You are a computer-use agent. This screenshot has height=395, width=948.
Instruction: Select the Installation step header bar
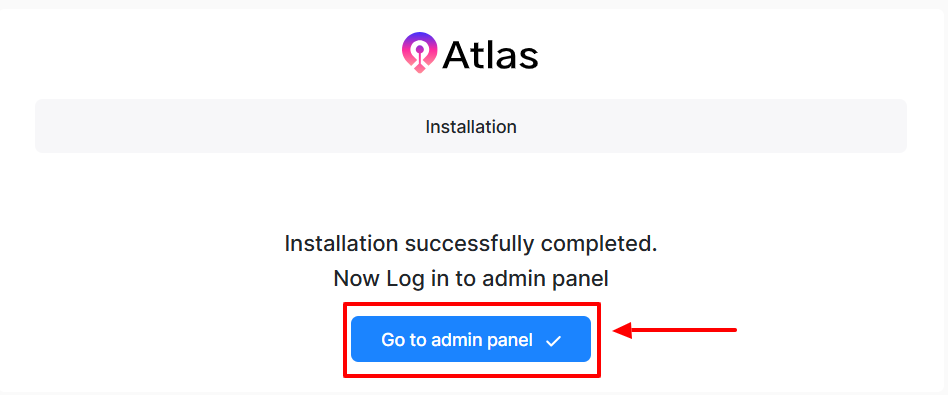tap(471, 126)
